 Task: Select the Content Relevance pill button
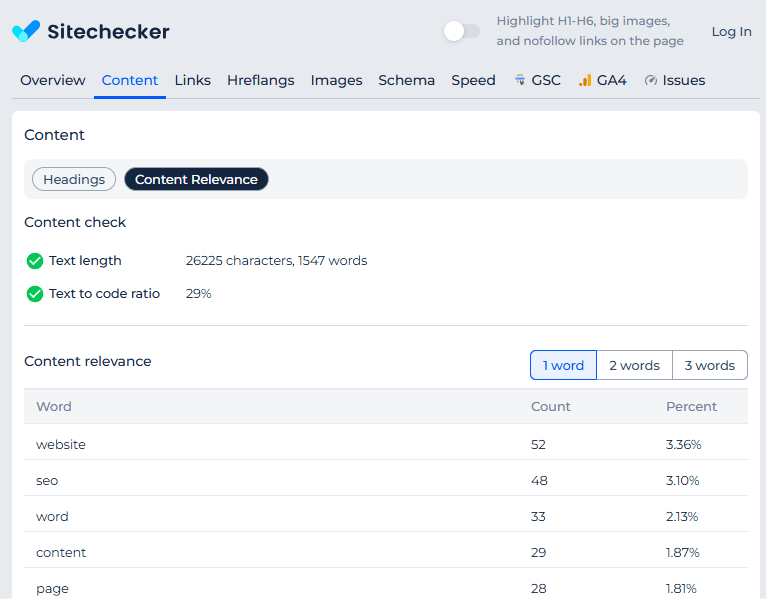coord(196,179)
